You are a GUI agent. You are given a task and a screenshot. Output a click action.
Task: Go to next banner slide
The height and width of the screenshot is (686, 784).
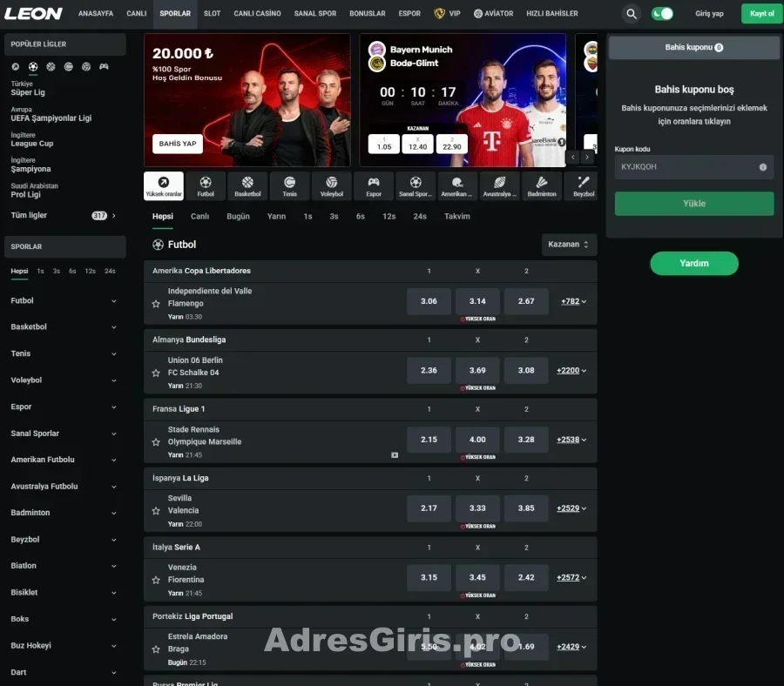point(587,158)
